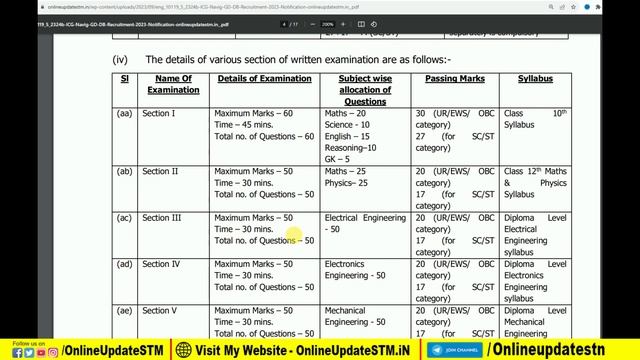
Task: Click Section I '27 (for SC/ST' text
Action: coord(455,136)
